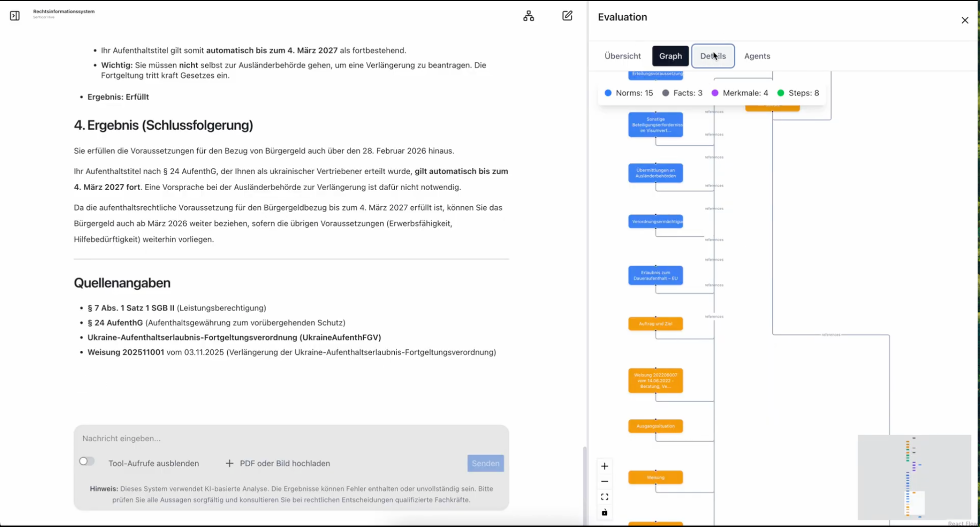Screen dimensions: 980x527
Task: Open the Details tab
Action: [x=713, y=56]
